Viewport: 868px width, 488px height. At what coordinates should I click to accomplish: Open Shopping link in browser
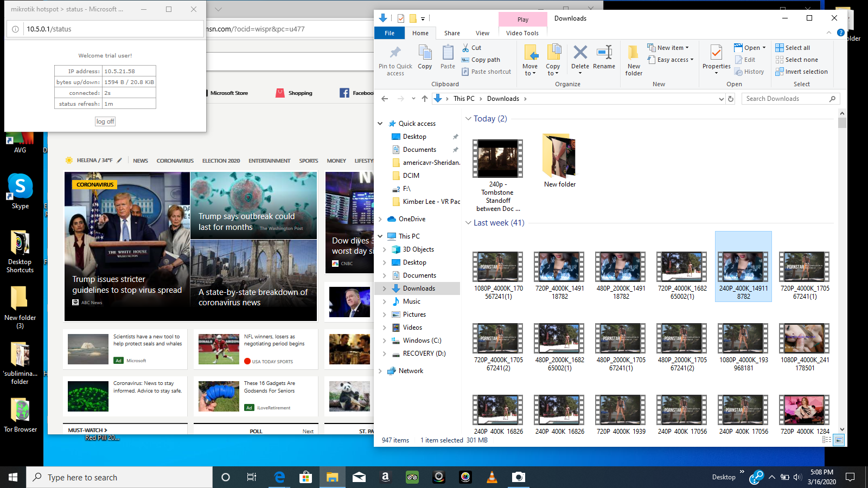pos(294,93)
